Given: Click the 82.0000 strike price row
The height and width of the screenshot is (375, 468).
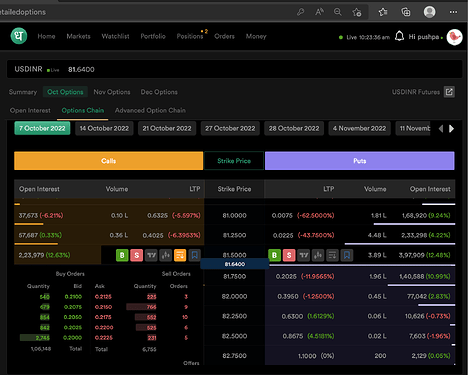Looking at the screenshot, I should pos(234,296).
